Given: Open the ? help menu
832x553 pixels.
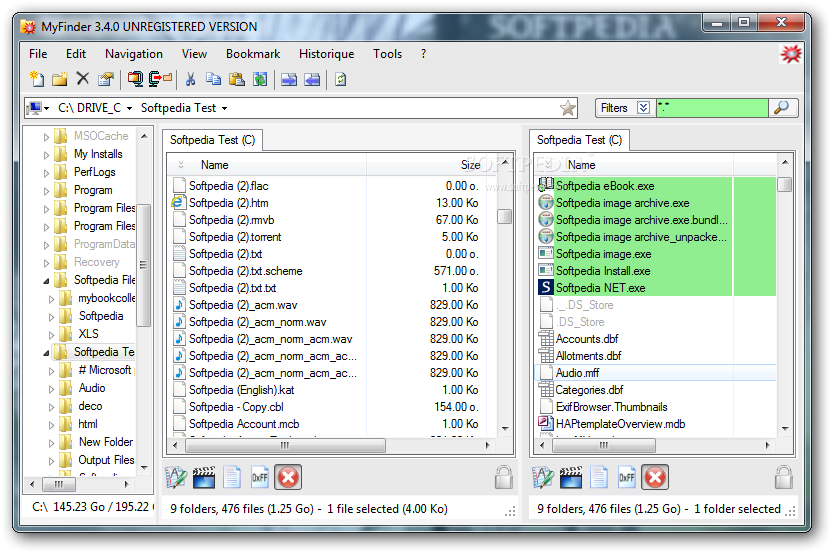Looking at the screenshot, I should (x=423, y=54).
